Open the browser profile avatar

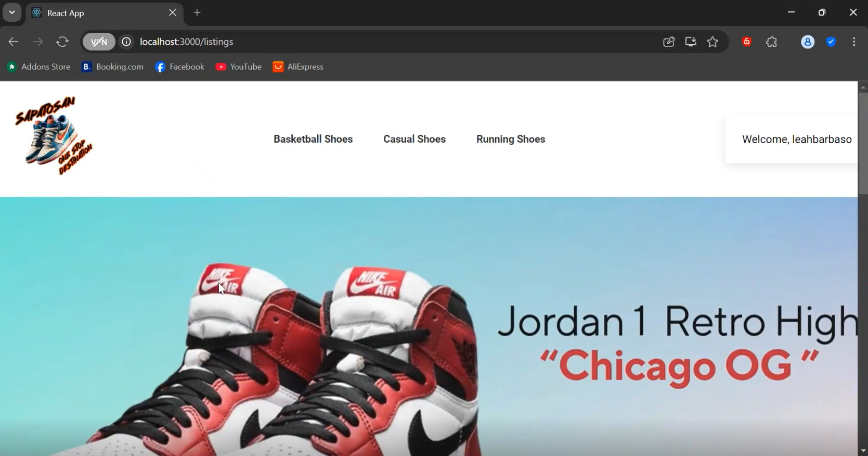coord(808,42)
